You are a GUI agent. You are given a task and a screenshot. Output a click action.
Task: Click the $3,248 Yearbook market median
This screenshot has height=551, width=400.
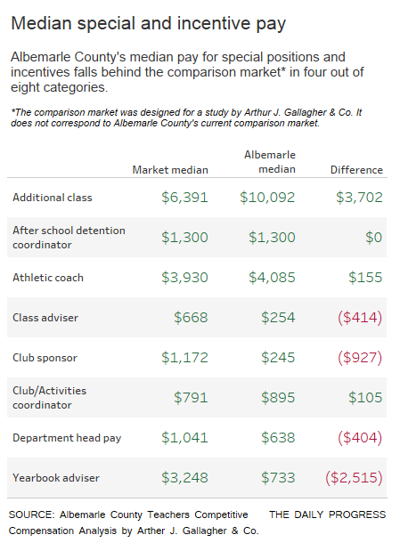(185, 478)
